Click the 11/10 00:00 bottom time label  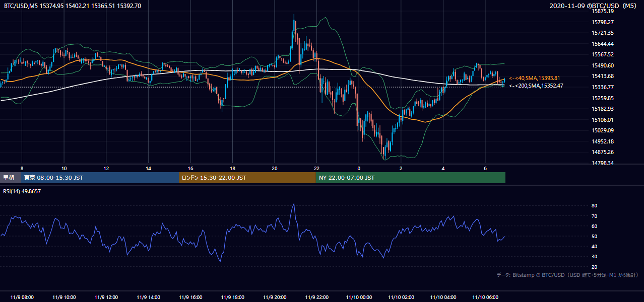click(x=359, y=297)
